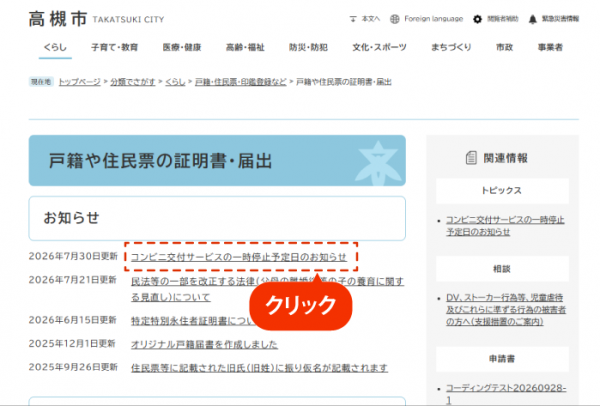Click the お知らせ section heading

pos(72,218)
